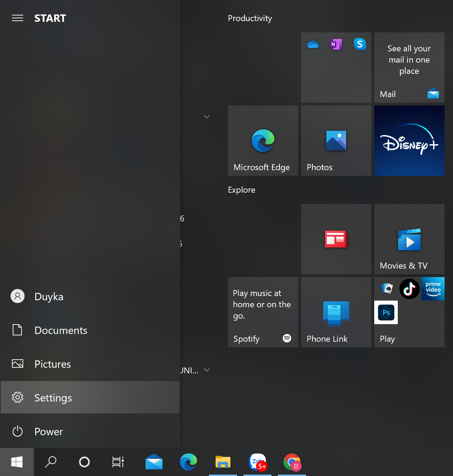Open Pictures from Start sidebar
The height and width of the screenshot is (476, 453).
pos(90,364)
